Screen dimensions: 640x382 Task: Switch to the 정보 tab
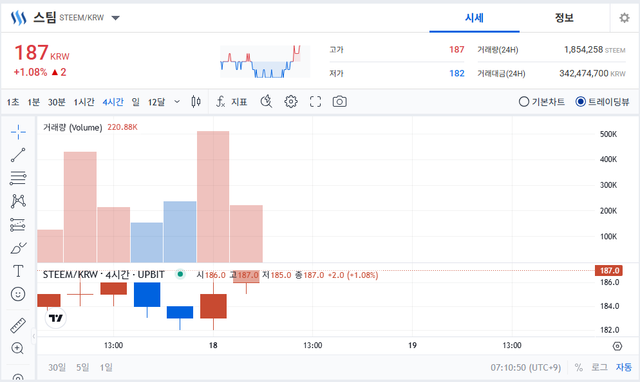(564, 18)
